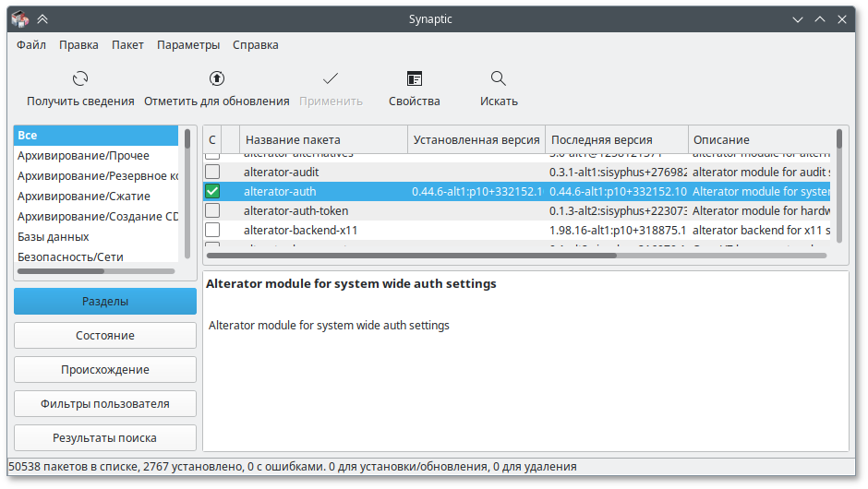
Task: Click the package list horizontal scrollbar
Action: (517, 256)
